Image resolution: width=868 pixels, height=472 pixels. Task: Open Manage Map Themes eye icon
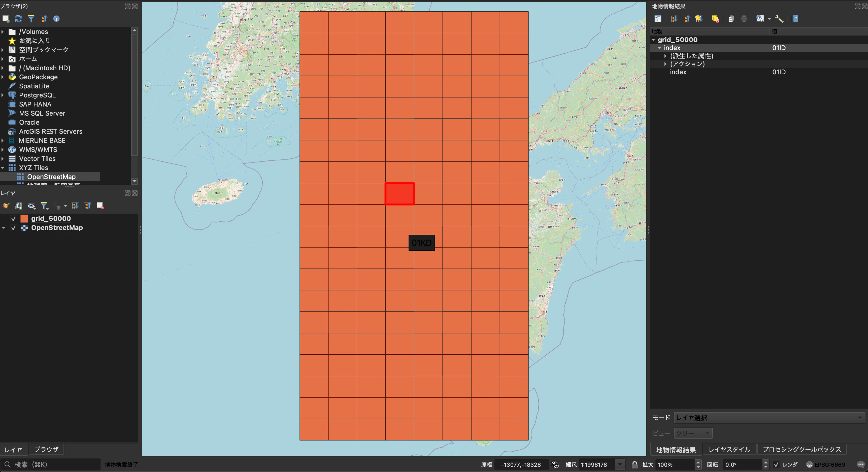click(32, 206)
